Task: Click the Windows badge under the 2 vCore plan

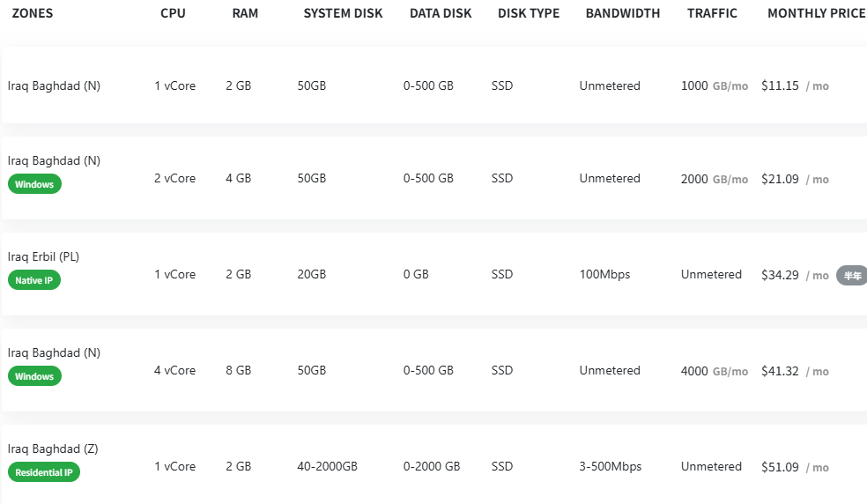Action: 34,184
